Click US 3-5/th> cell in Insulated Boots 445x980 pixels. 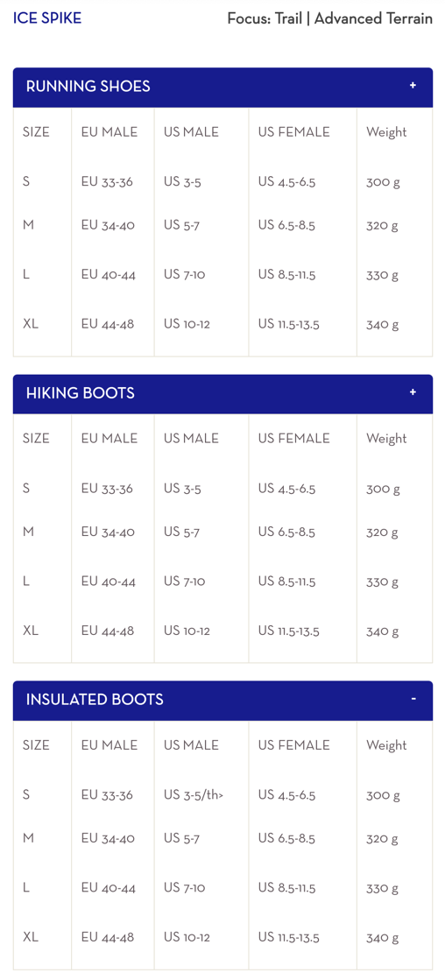(x=194, y=795)
